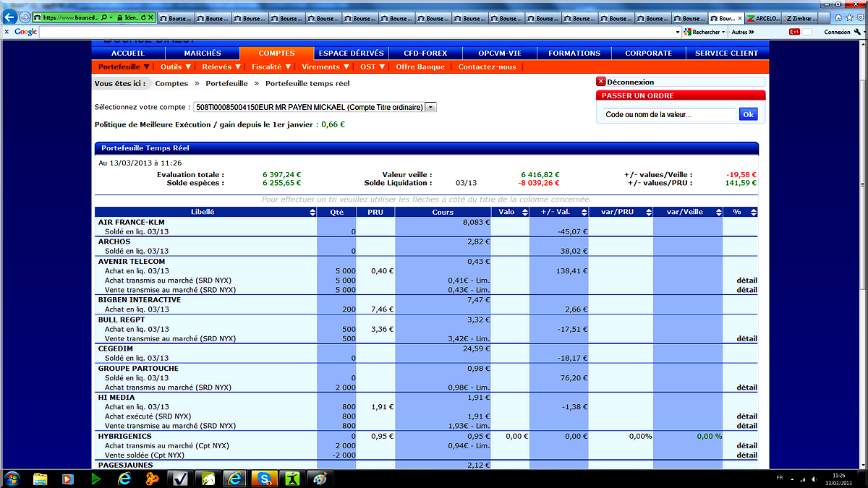
Task: Click the Comptes breadcrumb link
Action: point(171,83)
